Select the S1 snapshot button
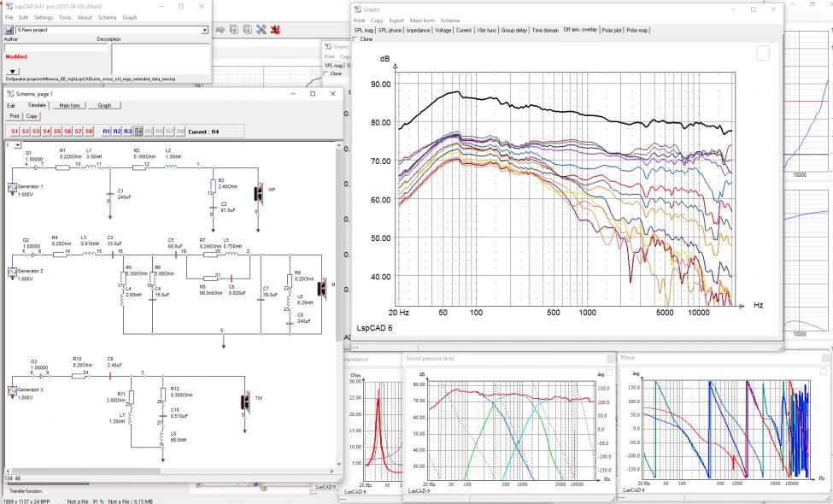 tap(15, 132)
